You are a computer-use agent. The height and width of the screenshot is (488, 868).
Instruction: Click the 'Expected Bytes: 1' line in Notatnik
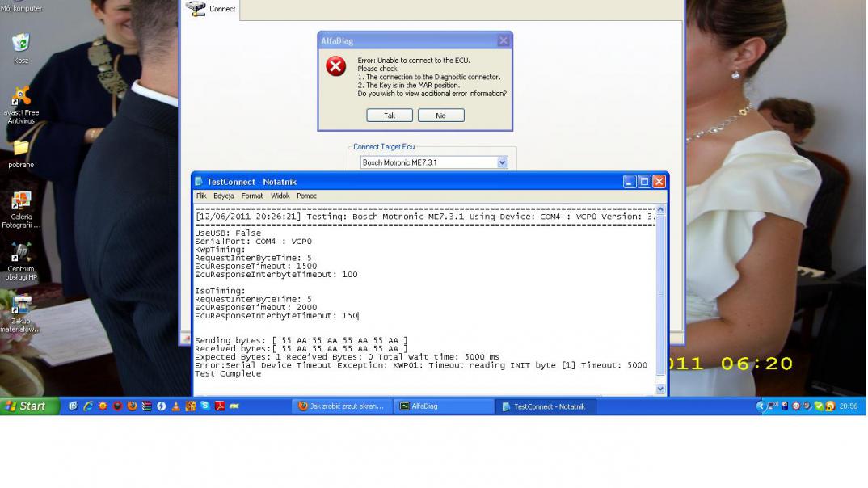click(x=347, y=357)
